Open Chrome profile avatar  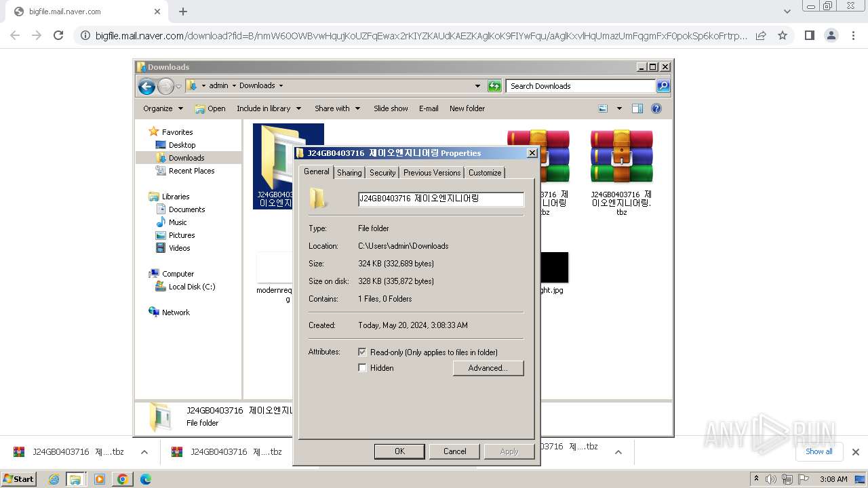point(831,35)
